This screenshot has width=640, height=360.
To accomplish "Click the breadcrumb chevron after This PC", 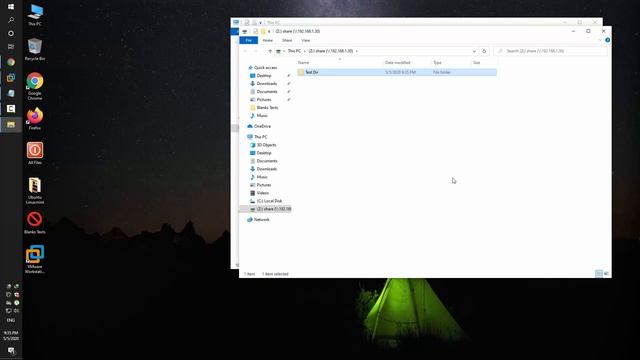I will coord(304,51).
